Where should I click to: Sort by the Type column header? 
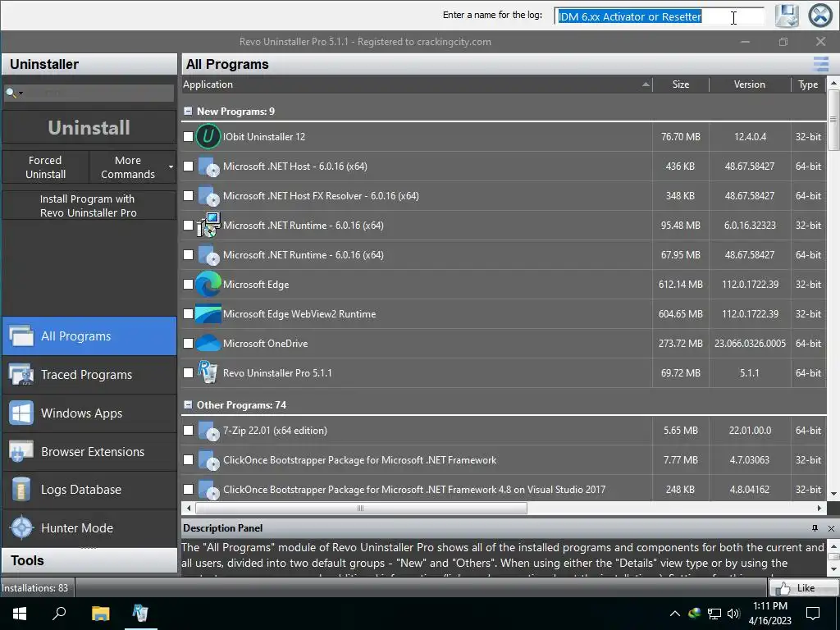pyautogui.click(x=808, y=84)
